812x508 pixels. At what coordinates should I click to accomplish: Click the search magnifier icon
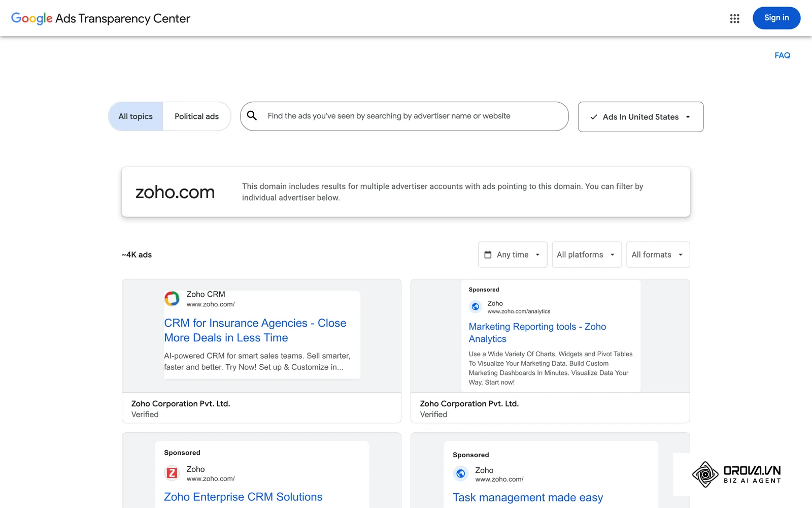252,116
